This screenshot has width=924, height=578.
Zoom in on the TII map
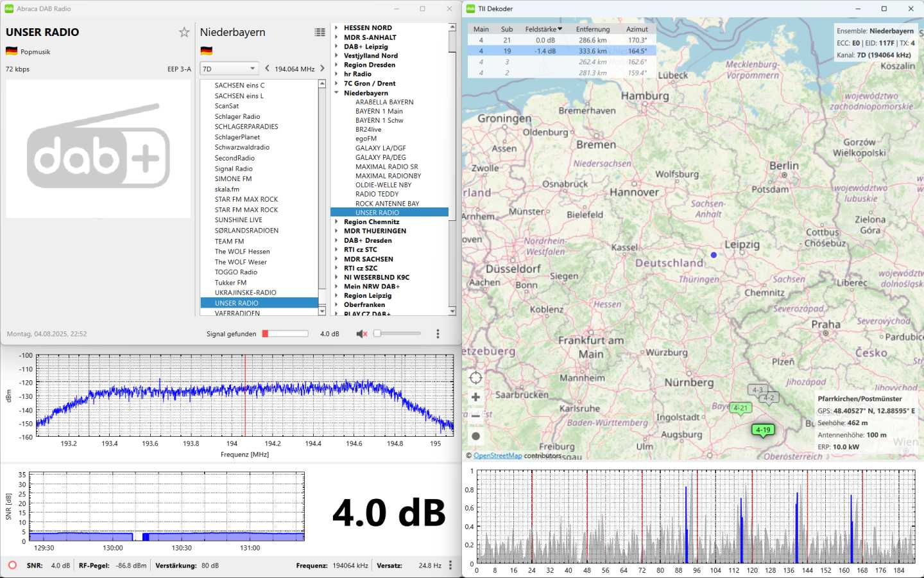pos(475,397)
